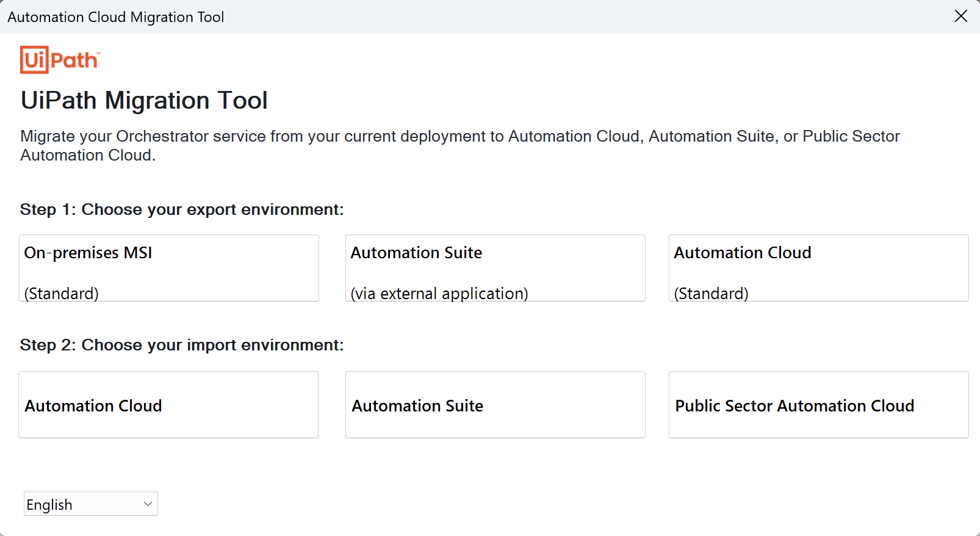Click the UiPath logo
Viewport: 980px width, 536px height.
60,60
